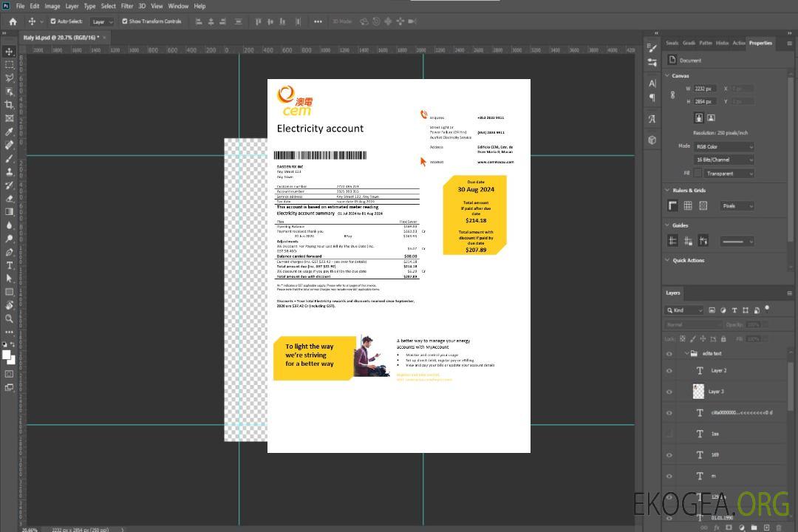Select the Dodge tool

pos(9,238)
